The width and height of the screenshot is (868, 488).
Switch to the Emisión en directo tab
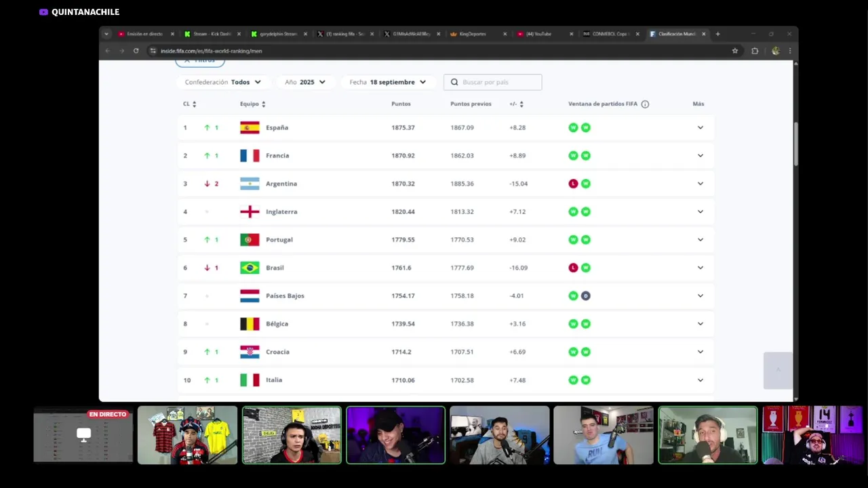(146, 34)
